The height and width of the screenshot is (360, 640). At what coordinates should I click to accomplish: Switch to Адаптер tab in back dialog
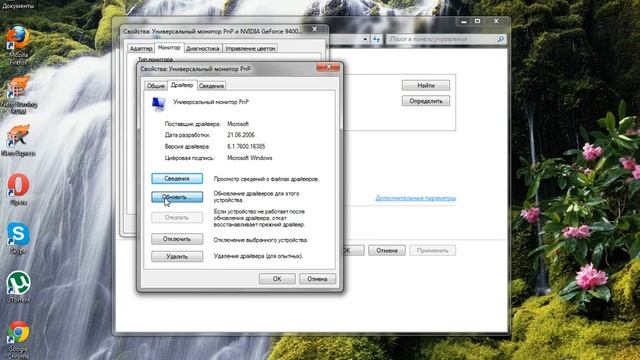[141, 48]
